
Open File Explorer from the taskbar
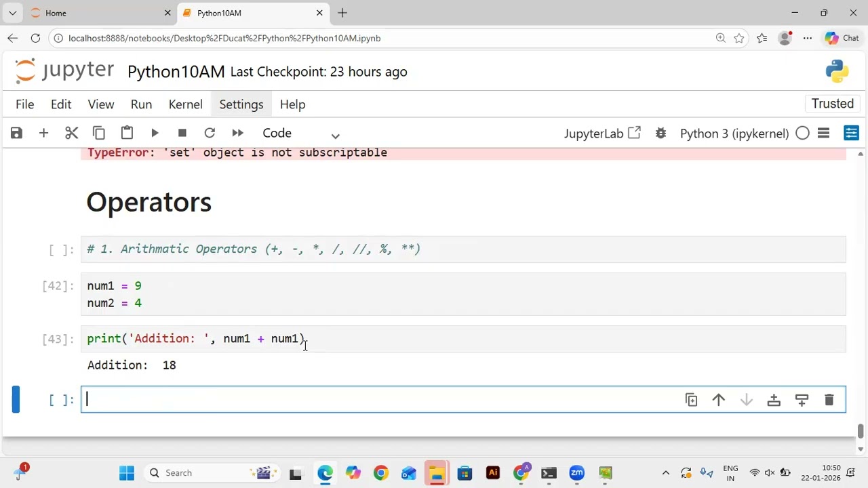(437, 473)
